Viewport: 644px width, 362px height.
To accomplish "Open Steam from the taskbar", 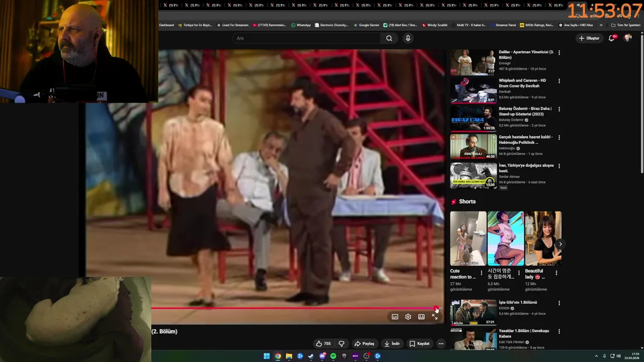I will coord(311,356).
